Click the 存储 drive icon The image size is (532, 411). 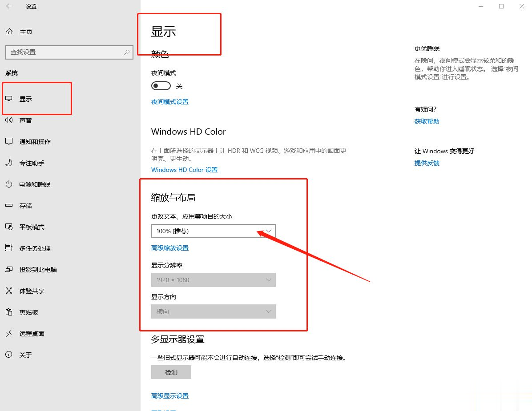pyautogui.click(x=9, y=205)
